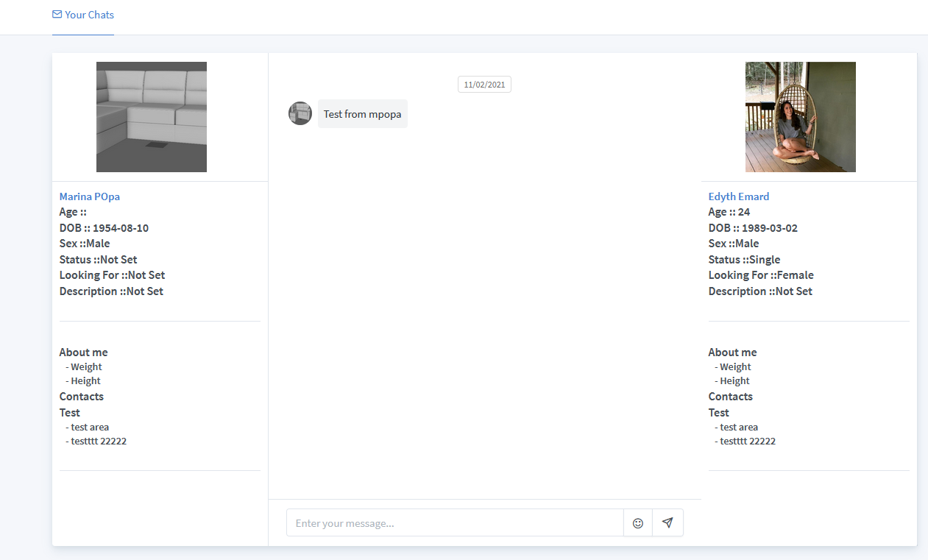Click '- Weight' in Edyth Emard's panel
The height and width of the screenshot is (560, 928).
pyautogui.click(x=733, y=367)
